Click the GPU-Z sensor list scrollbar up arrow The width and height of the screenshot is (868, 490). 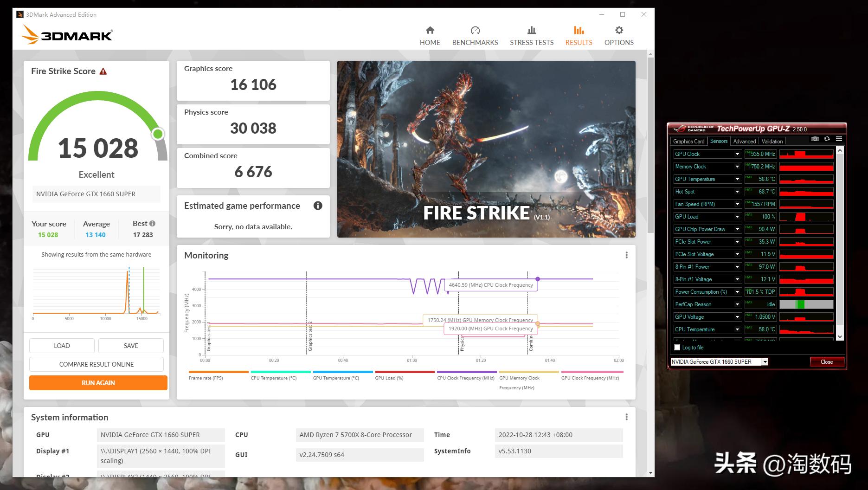(x=840, y=149)
